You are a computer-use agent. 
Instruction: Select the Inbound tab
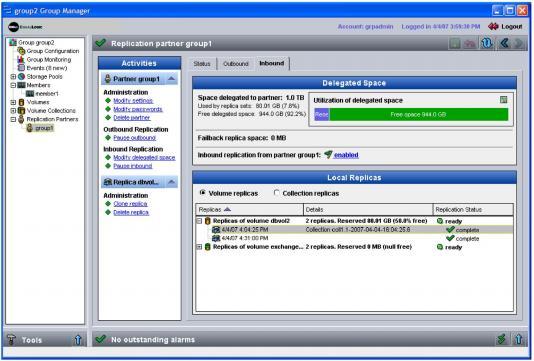pyautogui.click(x=271, y=63)
